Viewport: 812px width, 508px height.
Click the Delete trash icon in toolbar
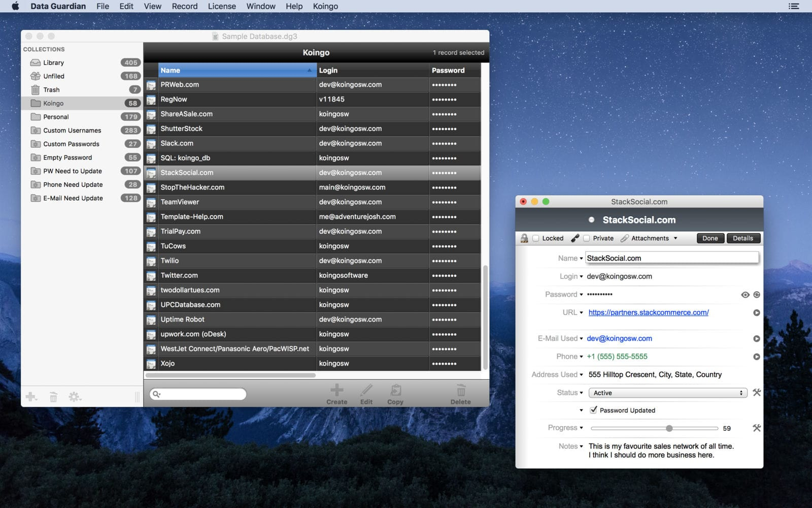point(461,391)
